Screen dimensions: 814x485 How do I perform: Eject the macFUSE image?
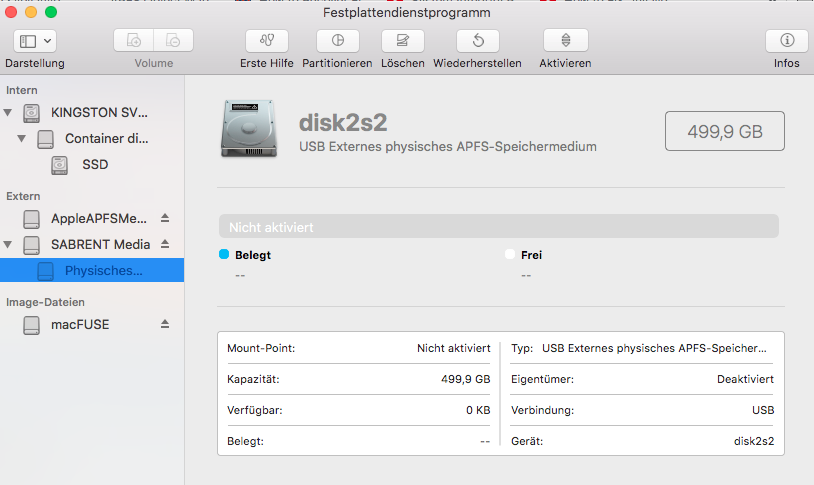point(166,324)
